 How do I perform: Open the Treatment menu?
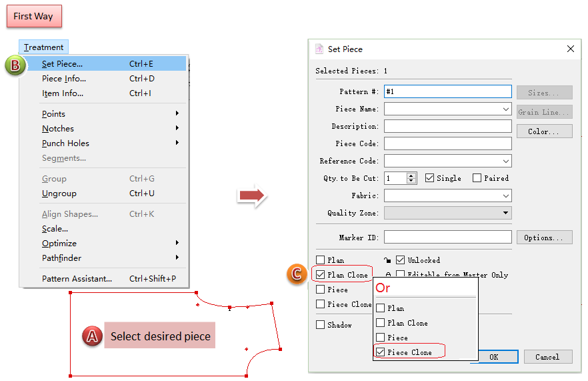tap(43, 47)
